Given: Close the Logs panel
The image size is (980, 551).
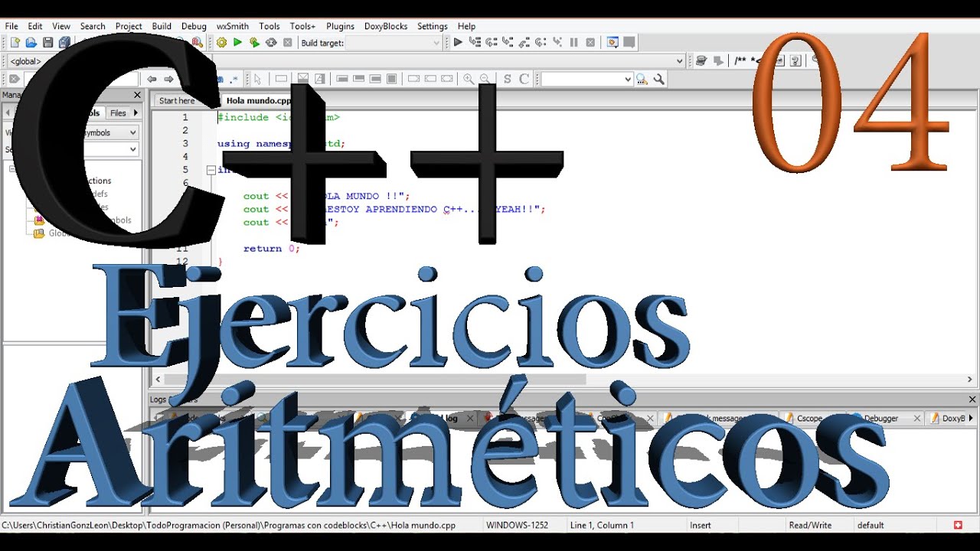Looking at the screenshot, I should 973,399.
